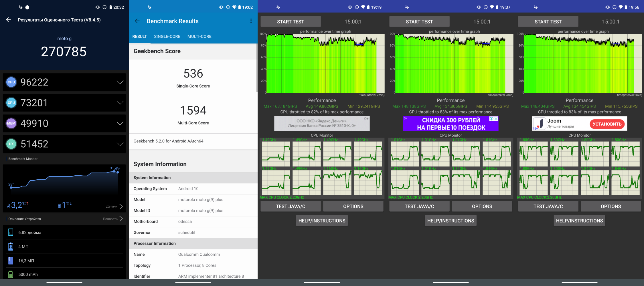Open the Яндекс.Деньги ad banner
Image resolution: width=644 pixels, height=286 pixels.
point(322,124)
